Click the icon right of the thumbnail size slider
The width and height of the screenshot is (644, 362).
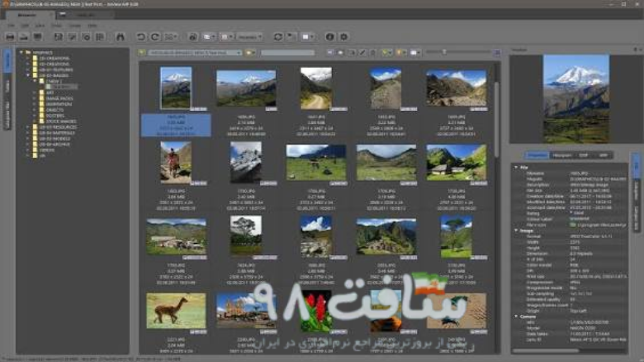(497, 53)
